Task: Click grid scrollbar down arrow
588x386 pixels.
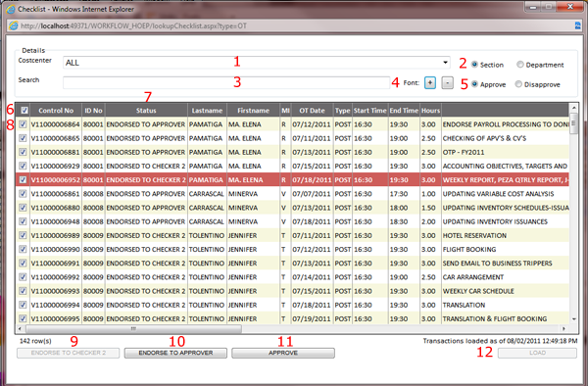Action: tap(573, 319)
